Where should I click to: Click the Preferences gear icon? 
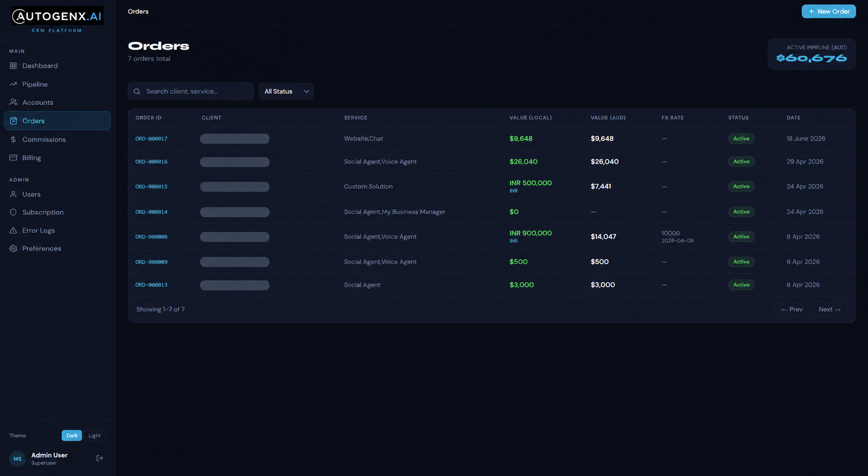(13, 248)
